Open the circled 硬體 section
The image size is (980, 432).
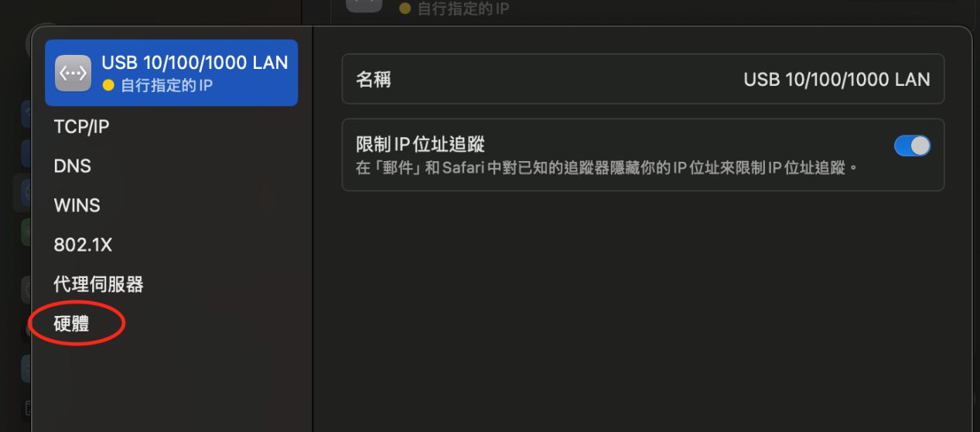coord(71,324)
